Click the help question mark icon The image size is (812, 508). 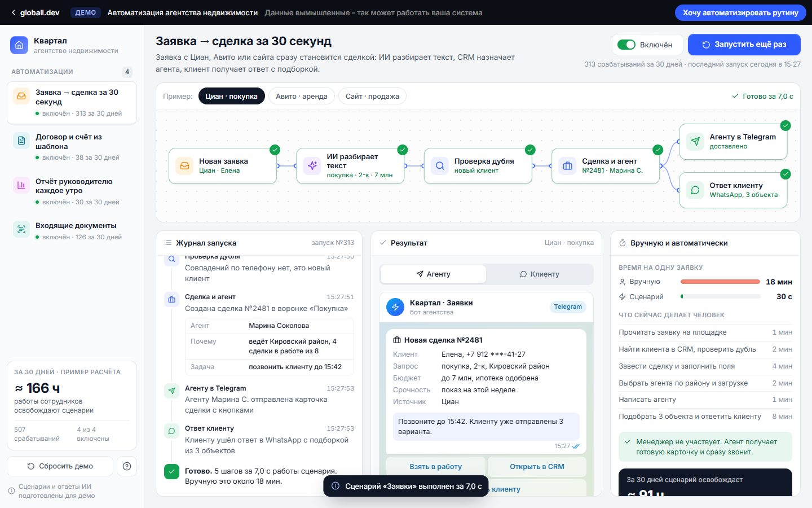click(x=127, y=466)
